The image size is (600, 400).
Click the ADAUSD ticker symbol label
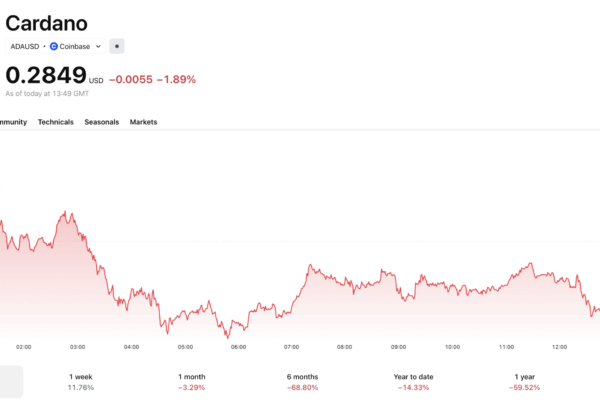tap(23, 46)
